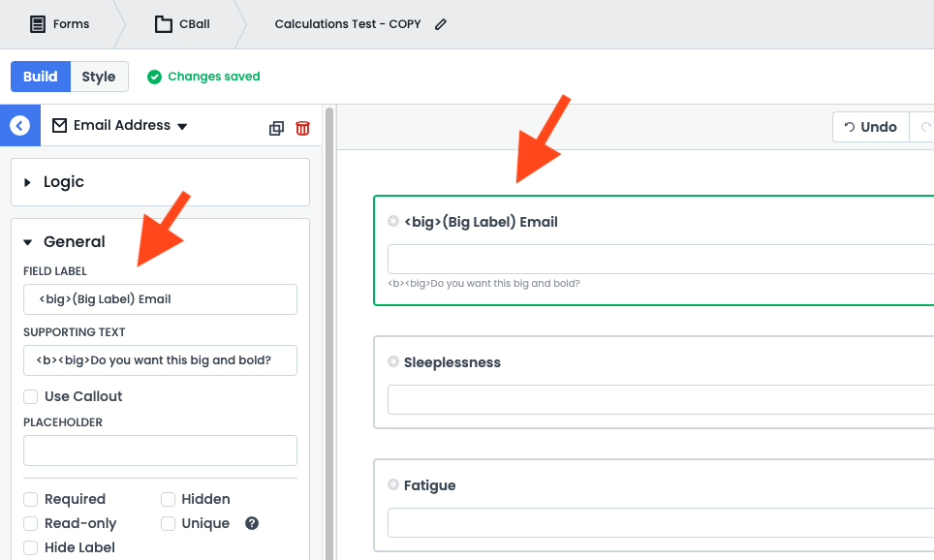The height and width of the screenshot is (560, 934).
Task: Select the Build tab
Action: (x=41, y=77)
